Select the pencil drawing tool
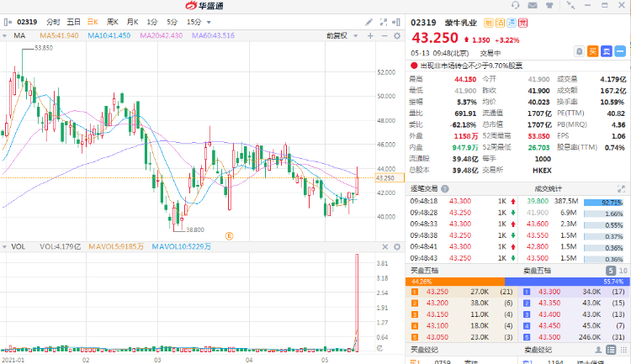Image resolution: width=631 pixels, height=364 pixels. tap(369, 22)
